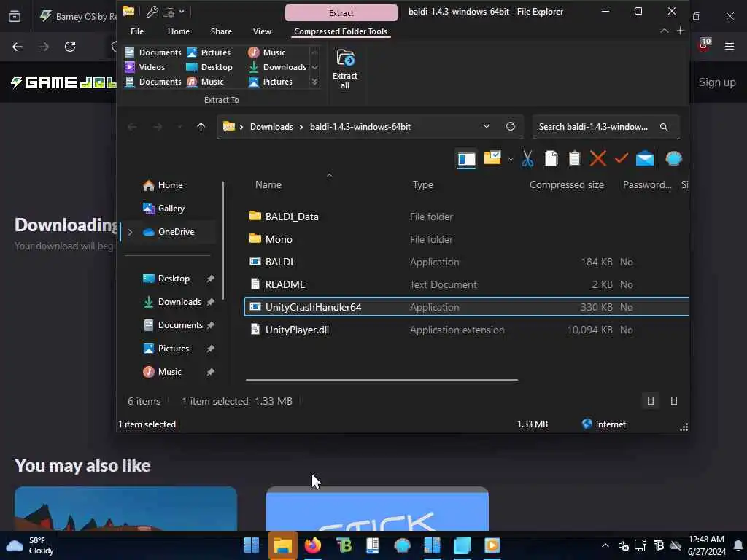This screenshot has height=560, width=747.
Task: Expand the Extract To gallery more button
Action: tap(314, 82)
